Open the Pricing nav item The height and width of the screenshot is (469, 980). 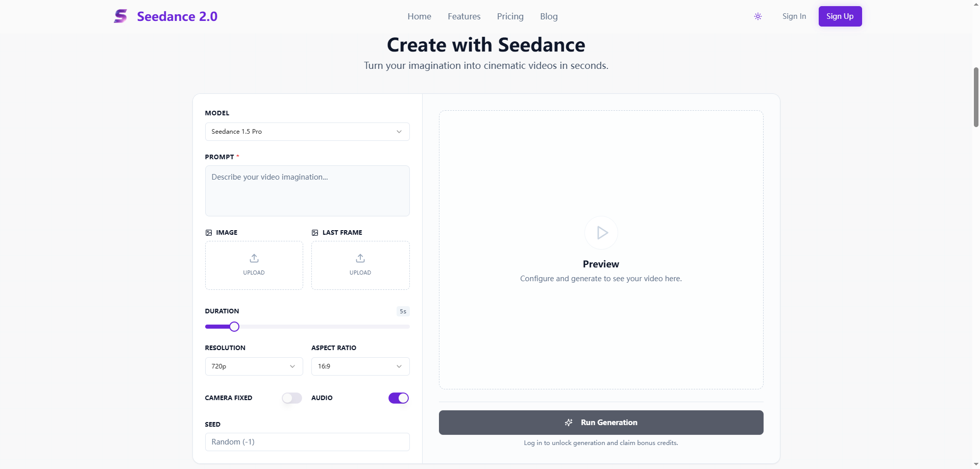pos(510,16)
